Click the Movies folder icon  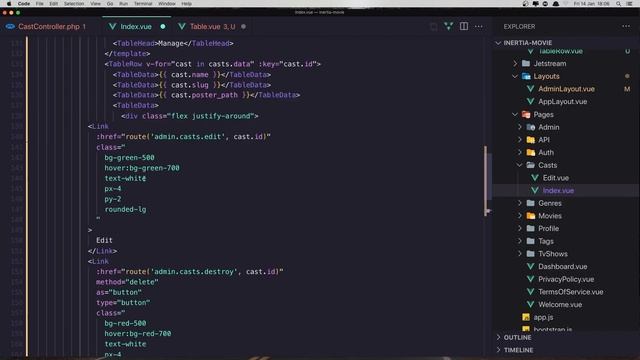(x=530, y=216)
